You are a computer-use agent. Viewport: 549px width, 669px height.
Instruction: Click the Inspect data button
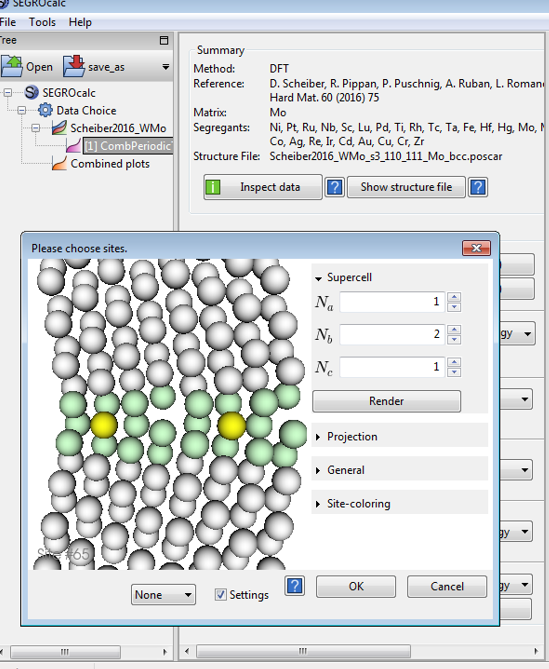coord(263,187)
